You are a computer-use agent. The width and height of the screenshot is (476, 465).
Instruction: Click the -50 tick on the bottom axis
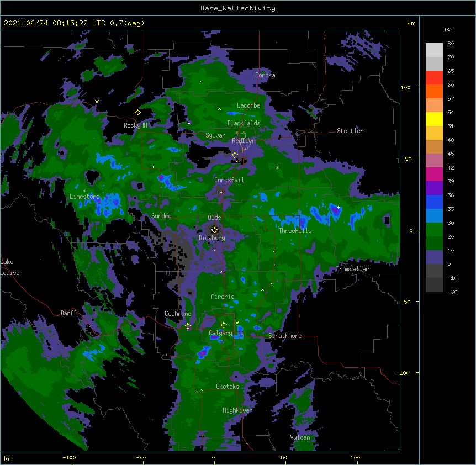(x=141, y=457)
